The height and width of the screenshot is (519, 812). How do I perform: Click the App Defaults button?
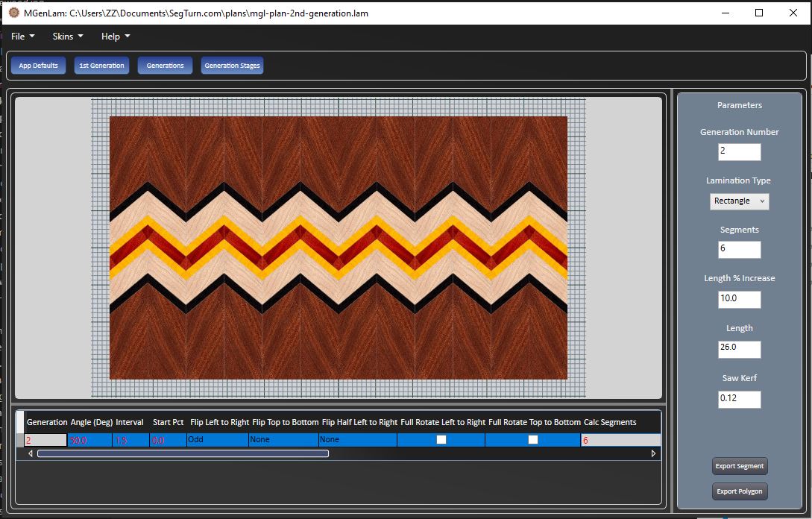click(38, 66)
